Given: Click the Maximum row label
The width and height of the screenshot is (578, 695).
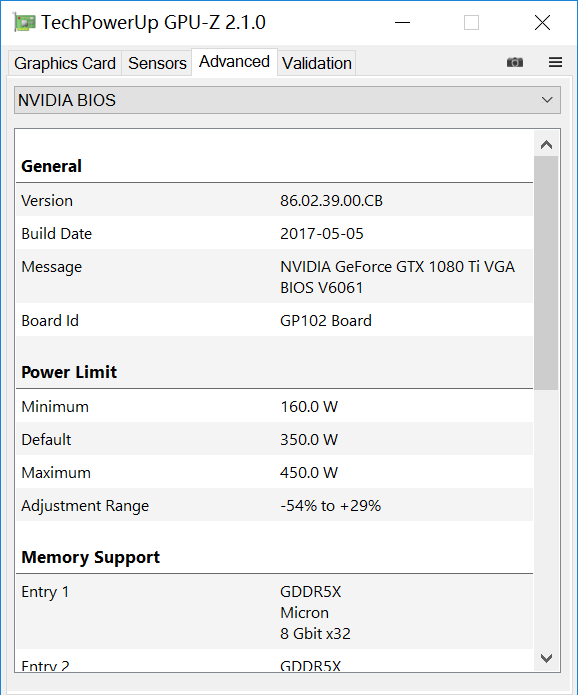Looking at the screenshot, I should [x=56, y=472].
